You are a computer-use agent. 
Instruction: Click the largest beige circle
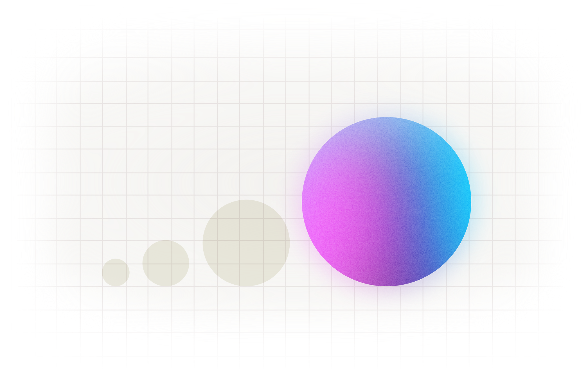click(246, 243)
